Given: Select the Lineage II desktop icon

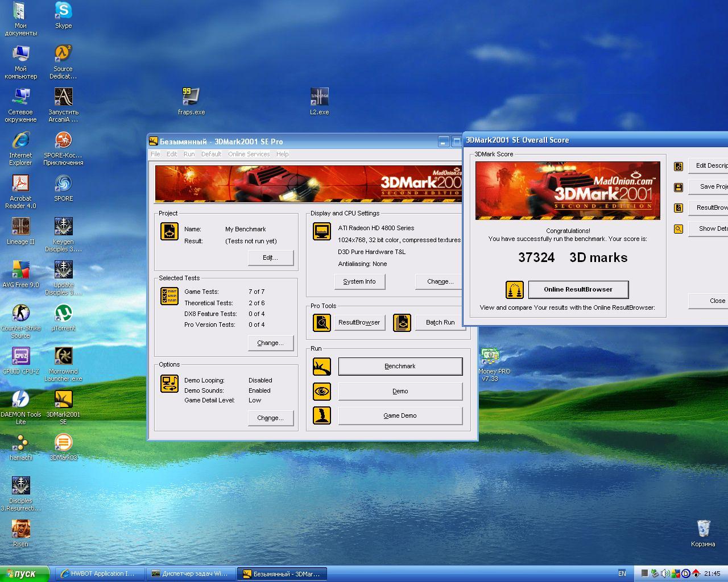Looking at the screenshot, I should pos(20,231).
